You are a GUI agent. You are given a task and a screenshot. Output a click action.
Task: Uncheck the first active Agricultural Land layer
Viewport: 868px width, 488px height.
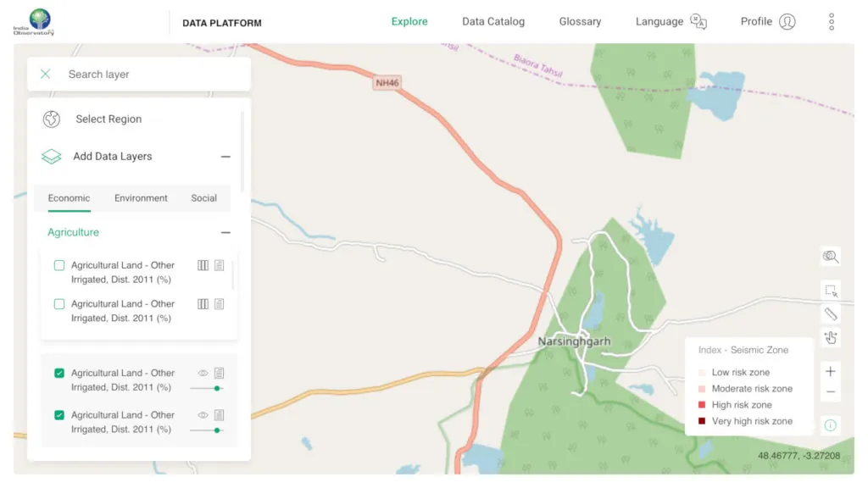[59, 374]
